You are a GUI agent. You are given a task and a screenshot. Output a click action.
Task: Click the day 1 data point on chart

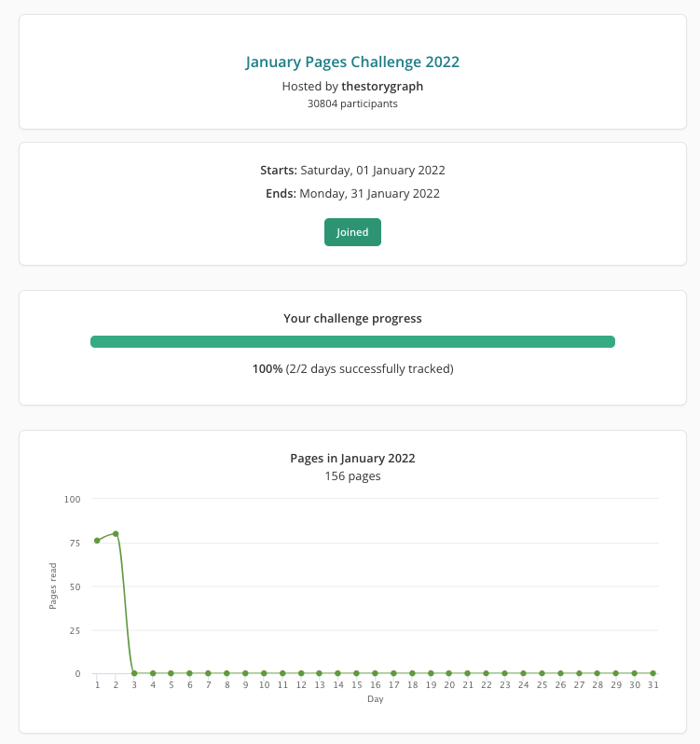click(x=97, y=541)
